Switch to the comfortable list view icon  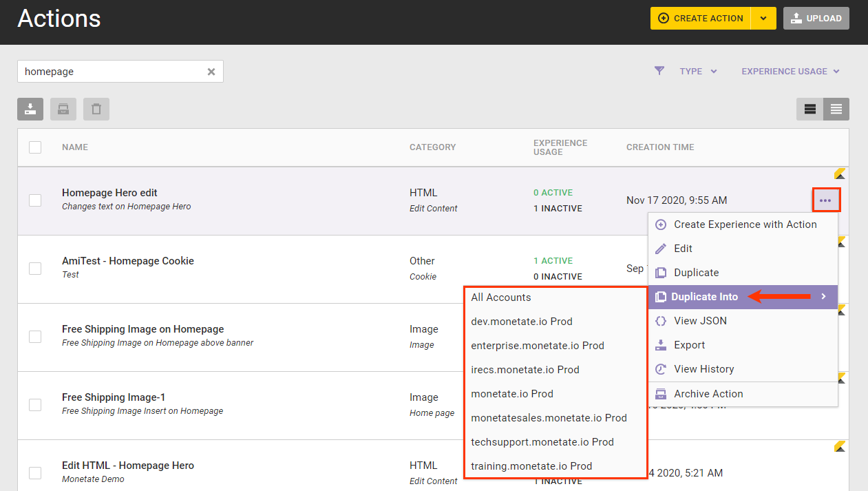[810, 109]
